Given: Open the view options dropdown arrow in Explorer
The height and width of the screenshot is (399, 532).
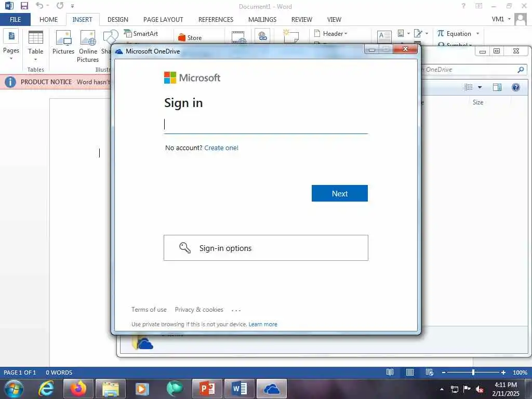Looking at the screenshot, I should click(x=480, y=87).
